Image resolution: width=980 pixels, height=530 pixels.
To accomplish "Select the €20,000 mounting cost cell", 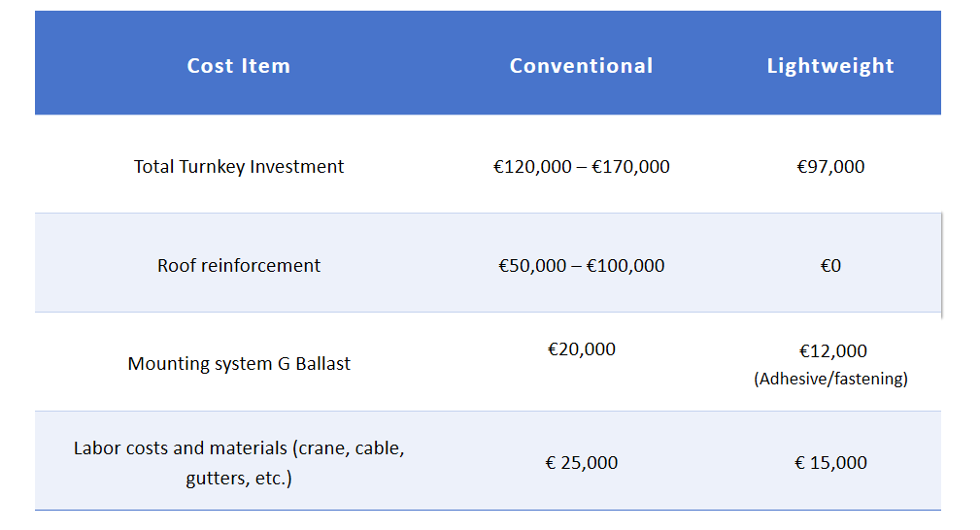I will 581,348.
